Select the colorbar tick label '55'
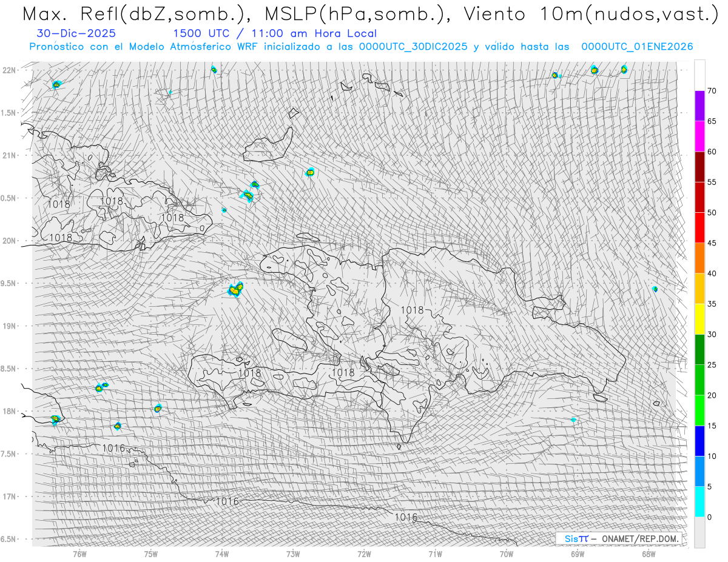Image resolution: width=728 pixels, height=562 pixels. [712, 182]
